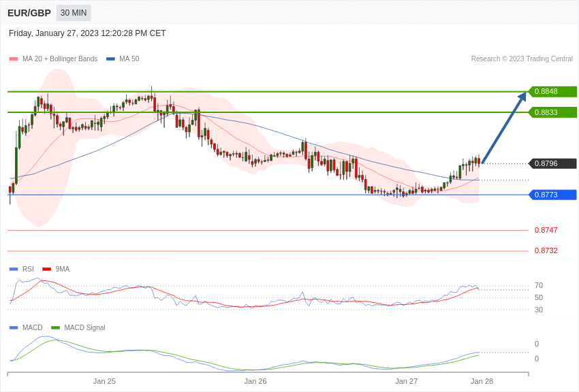Click the EUR/GBP pair title
Image resolution: width=579 pixels, height=392 pixels.
coord(29,14)
